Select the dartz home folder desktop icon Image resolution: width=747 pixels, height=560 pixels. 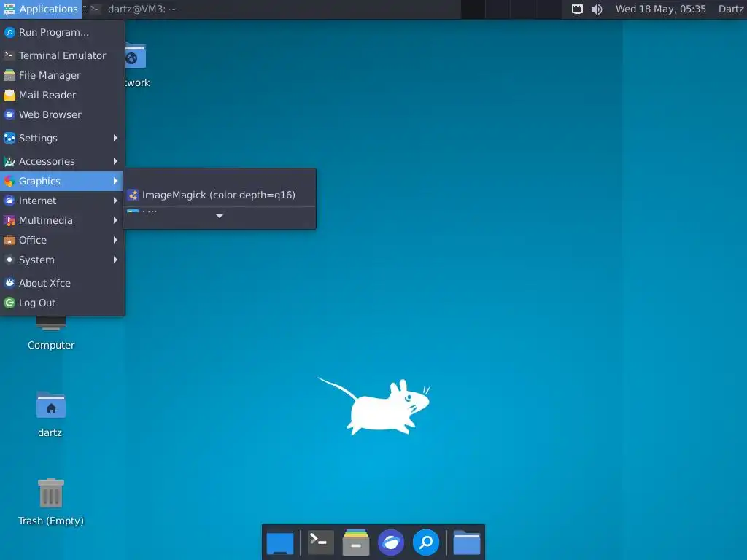[x=51, y=405]
